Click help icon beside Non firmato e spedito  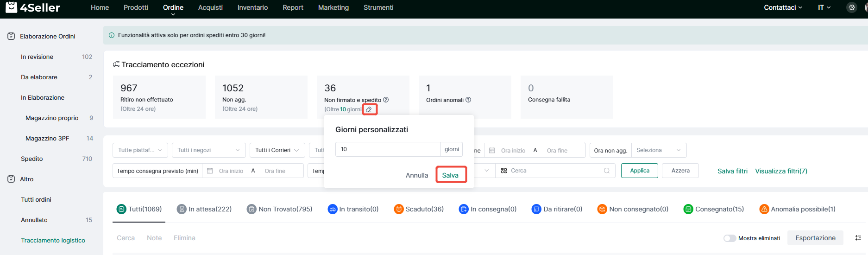(386, 100)
